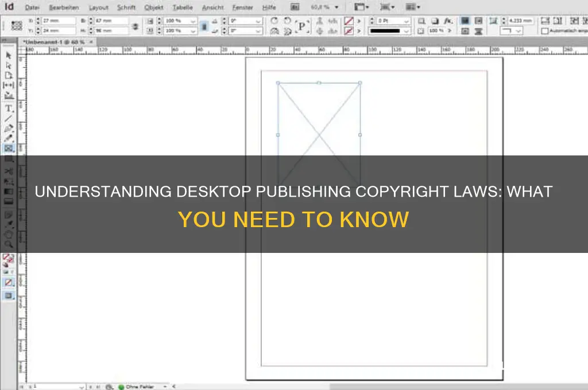Click the reference point locator grid
The width and height of the screenshot is (588, 390).
click(x=17, y=25)
